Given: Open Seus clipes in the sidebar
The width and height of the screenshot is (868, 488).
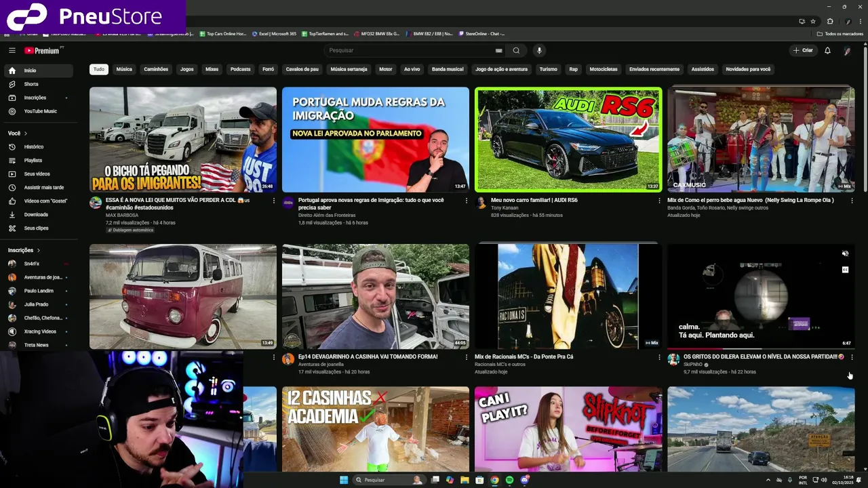Looking at the screenshot, I should click(38, 228).
